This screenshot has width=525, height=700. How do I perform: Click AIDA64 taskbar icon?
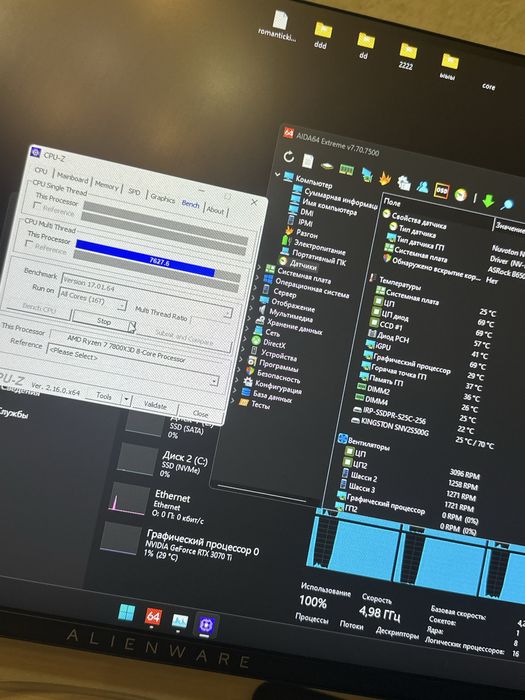pyautogui.click(x=153, y=617)
